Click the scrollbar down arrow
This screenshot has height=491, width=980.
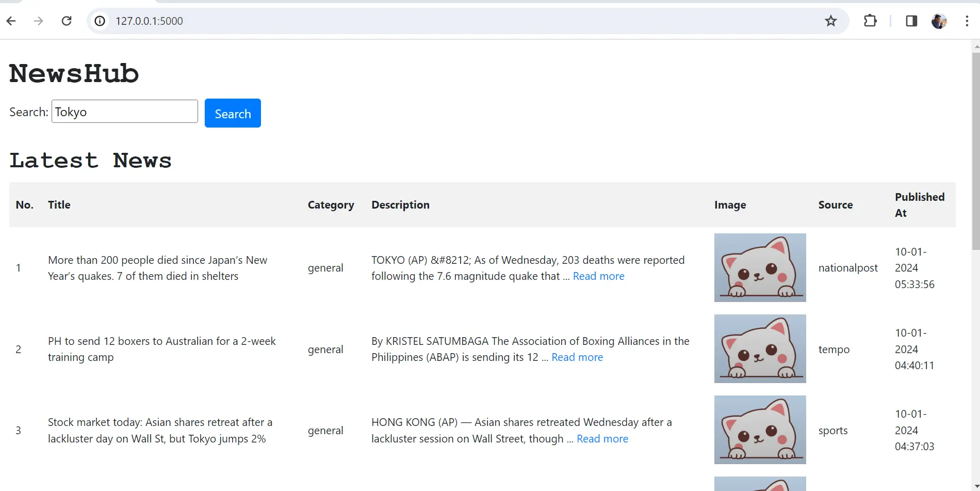(x=976, y=486)
